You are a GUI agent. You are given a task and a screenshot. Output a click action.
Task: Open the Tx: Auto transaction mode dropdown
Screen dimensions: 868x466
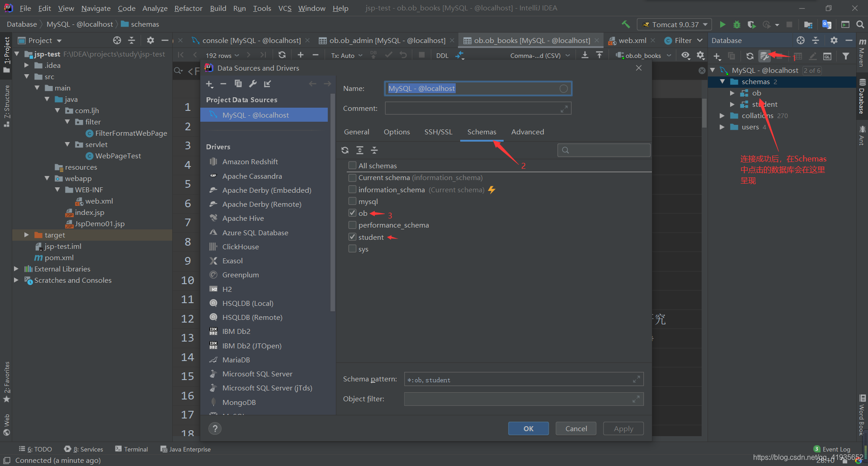pos(347,55)
